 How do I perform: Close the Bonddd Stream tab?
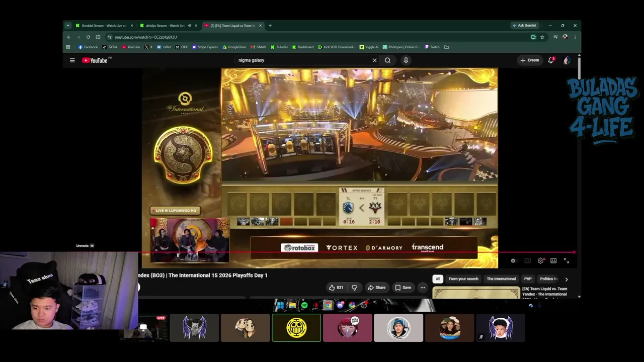pos(132,26)
